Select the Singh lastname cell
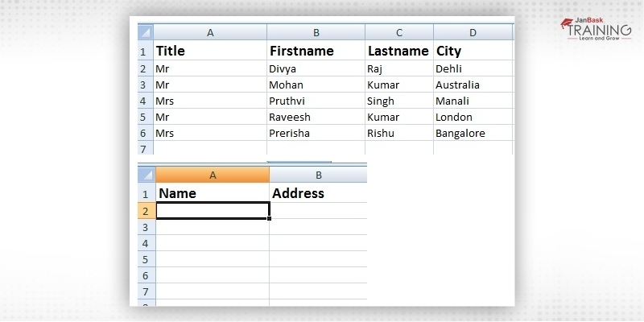 pyautogui.click(x=399, y=101)
